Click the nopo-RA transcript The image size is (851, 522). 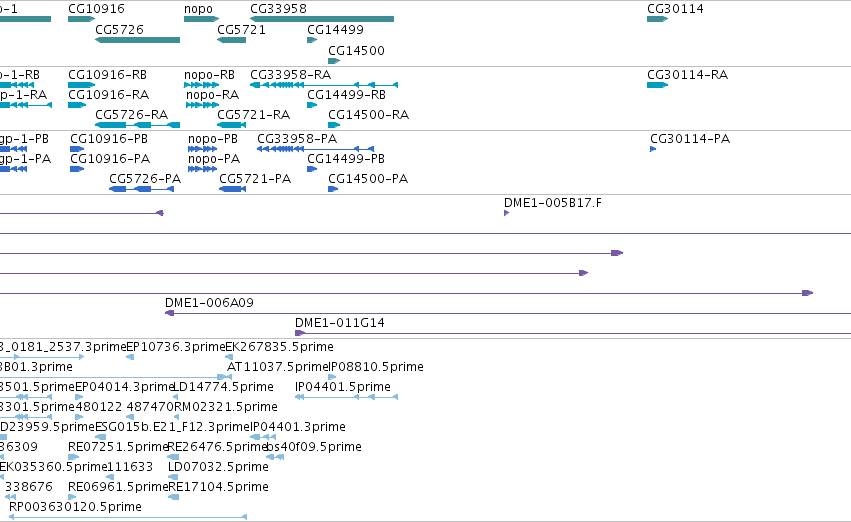click(x=202, y=105)
